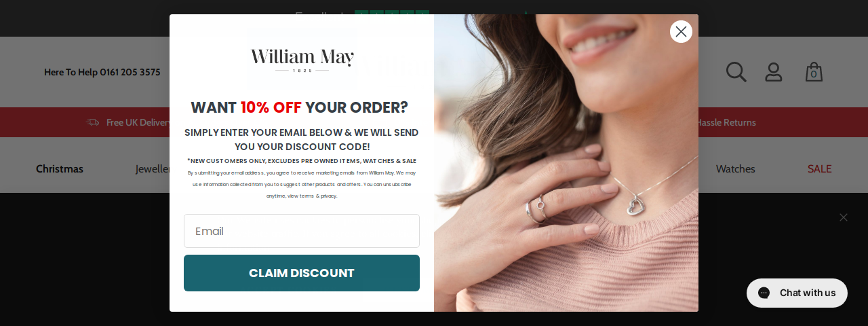Close the 10% off discount popup
The height and width of the screenshot is (326, 868).
[681, 31]
